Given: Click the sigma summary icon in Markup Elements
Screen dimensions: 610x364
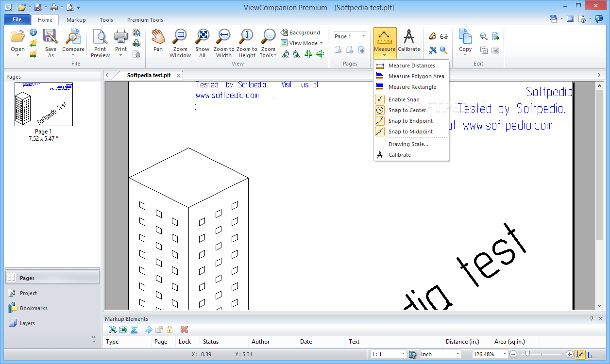Looking at the screenshot, I should [x=134, y=330].
